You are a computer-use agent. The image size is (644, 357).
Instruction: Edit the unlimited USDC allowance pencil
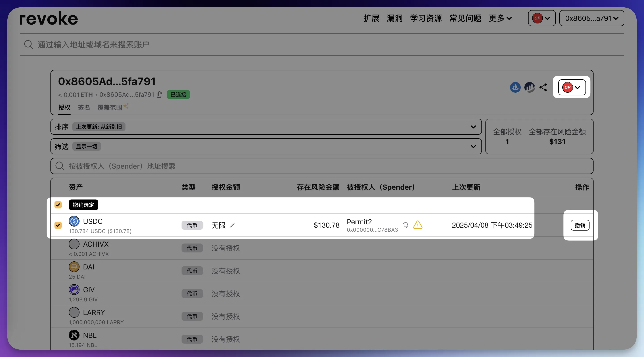tap(232, 225)
